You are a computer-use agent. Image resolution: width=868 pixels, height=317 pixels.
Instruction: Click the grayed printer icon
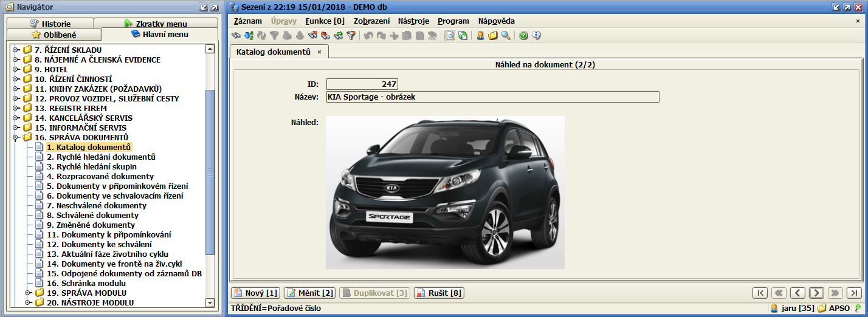click(x=286, y=35)
